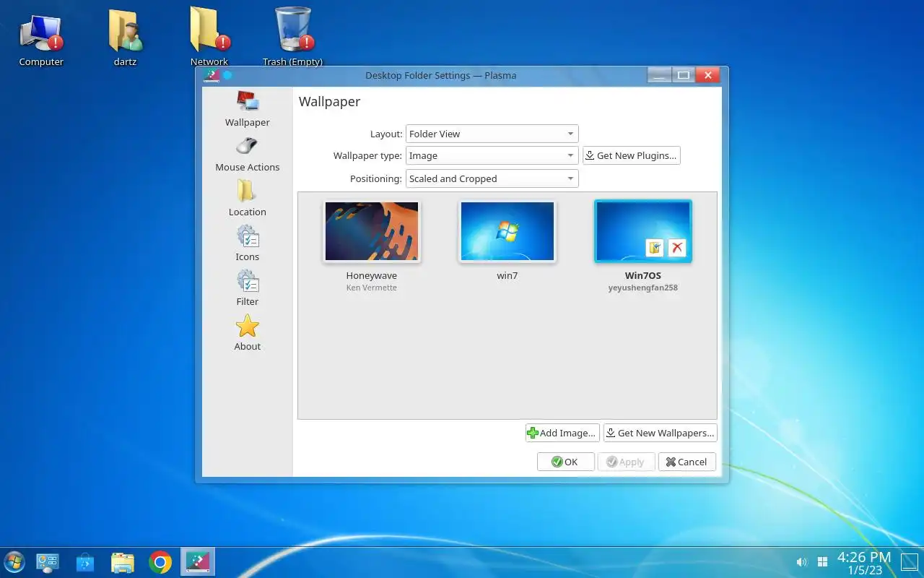Image resolution: width=924 pixels, height=578 pixels.
Task: Click the blue pin icon in the title bar
Action: (x=227, y=75)
